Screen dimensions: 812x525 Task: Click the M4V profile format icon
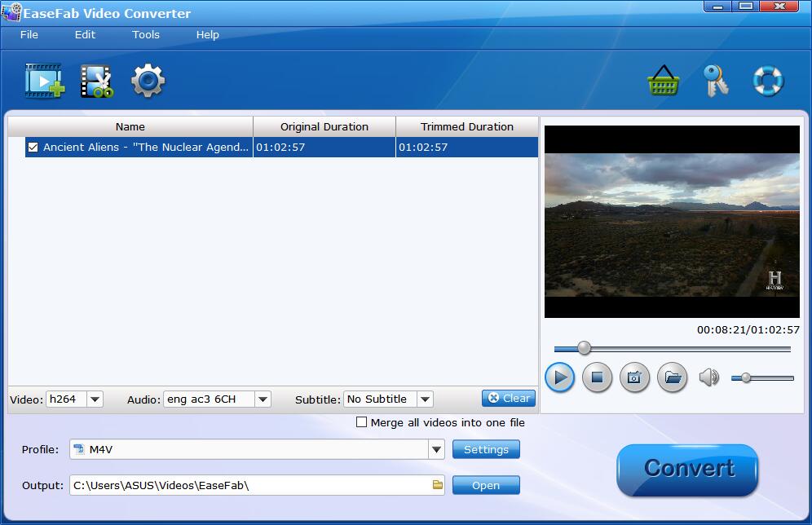point(79,449)
